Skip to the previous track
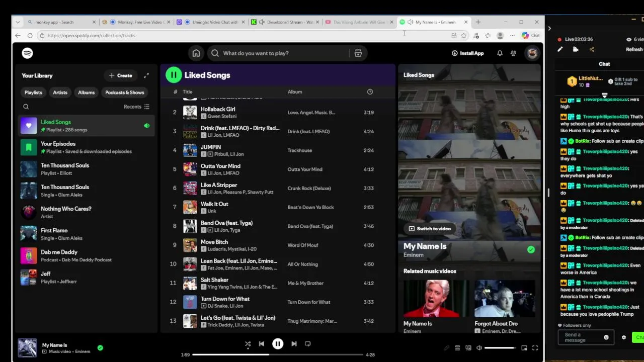 click(261, 344)
